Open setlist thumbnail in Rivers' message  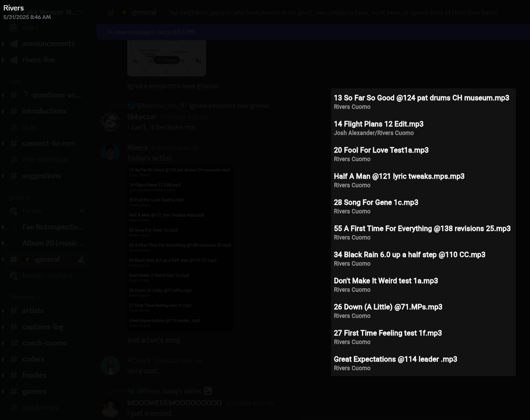click(x=180, y=247)
